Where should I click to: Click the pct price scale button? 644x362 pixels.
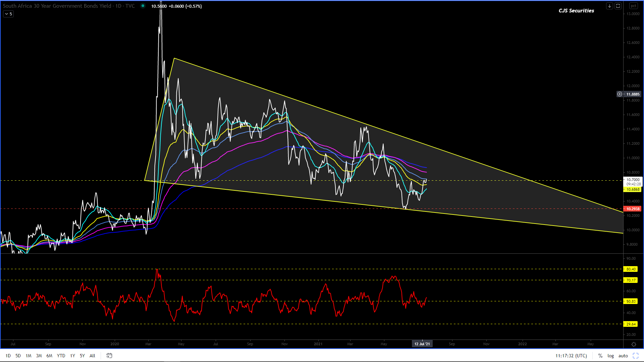point(633,6)
